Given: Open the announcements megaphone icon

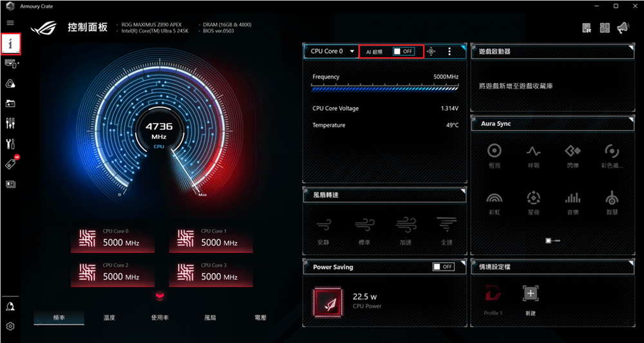Looking at the screenshot, I should coord(622,28).
